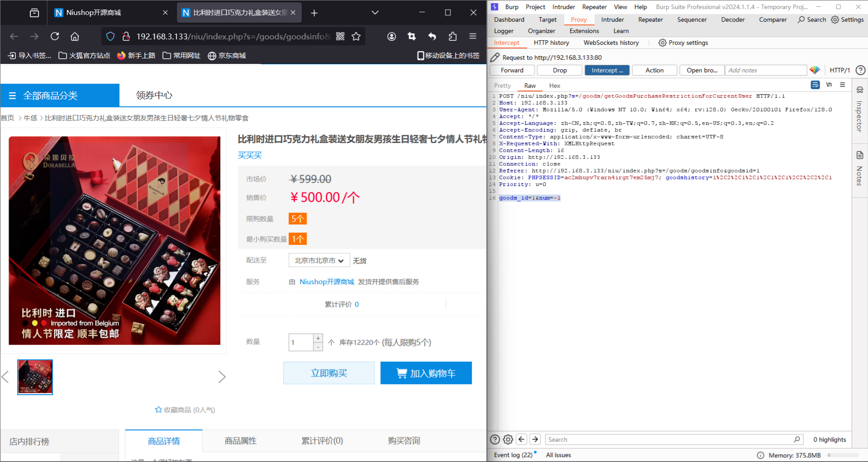This screenshot has height=462, width=868.
Task: Open message editor options menu icon
Action: tap(842, 85)
